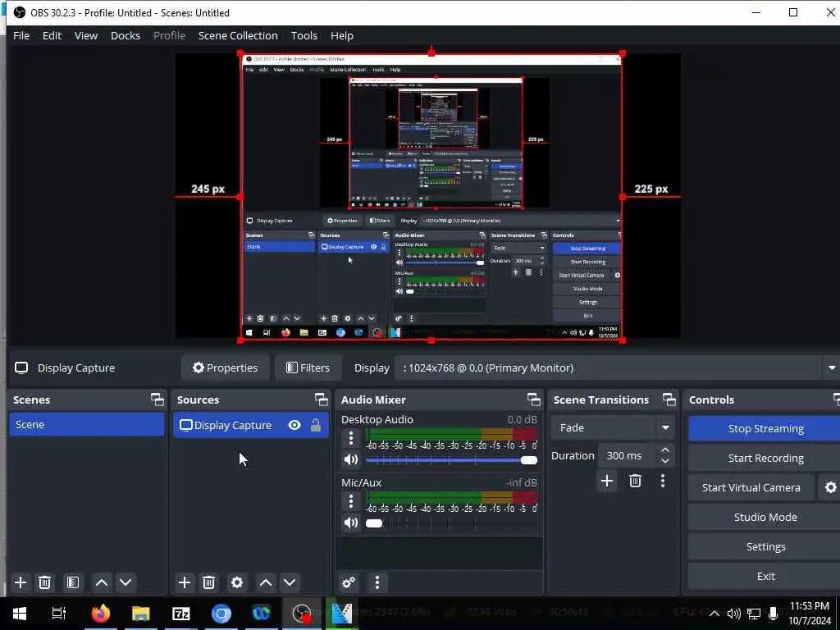The height and width of the screenshot is (630, 840).
Task: Toggle Display Capture visibility eye
Action: [294, 426]
